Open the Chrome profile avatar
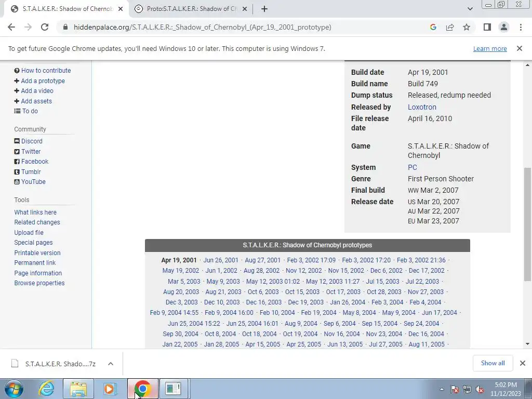This screenshot has width=532, height=399. coord(504,27)
